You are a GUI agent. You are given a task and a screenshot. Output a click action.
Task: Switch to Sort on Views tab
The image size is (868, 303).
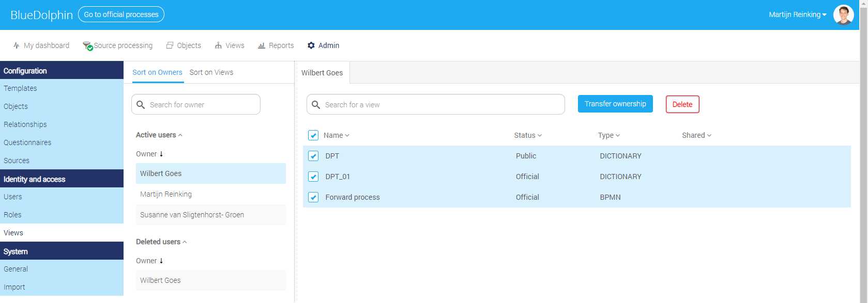tap(211, 72)
